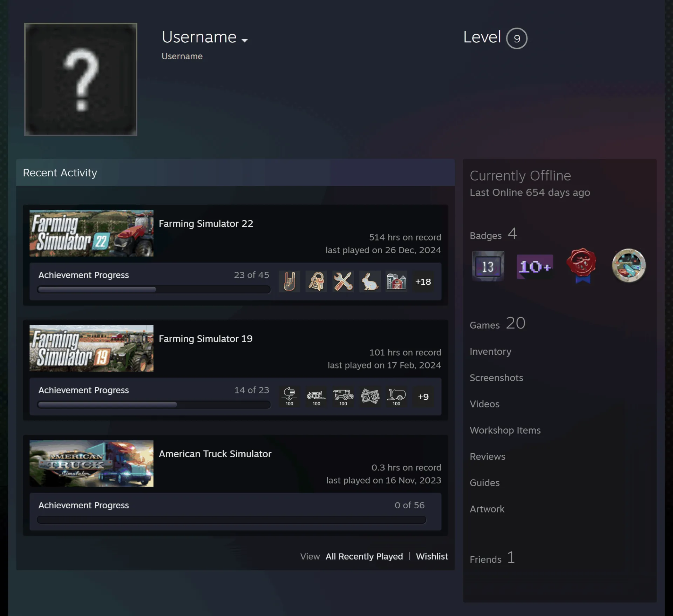The width and height of the screenshot is (673, 616).
Task: Click the Farming Simulator 19 achievement progress bar
Action: (x=154, y=405)
